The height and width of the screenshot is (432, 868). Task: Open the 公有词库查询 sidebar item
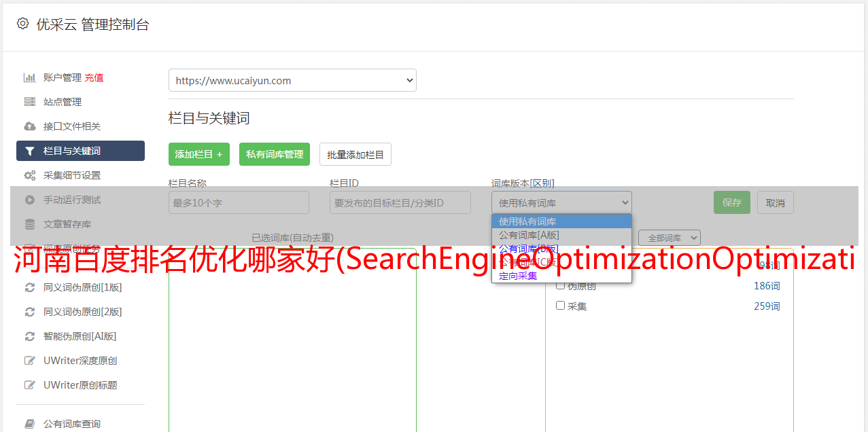(x=80, y=424)
